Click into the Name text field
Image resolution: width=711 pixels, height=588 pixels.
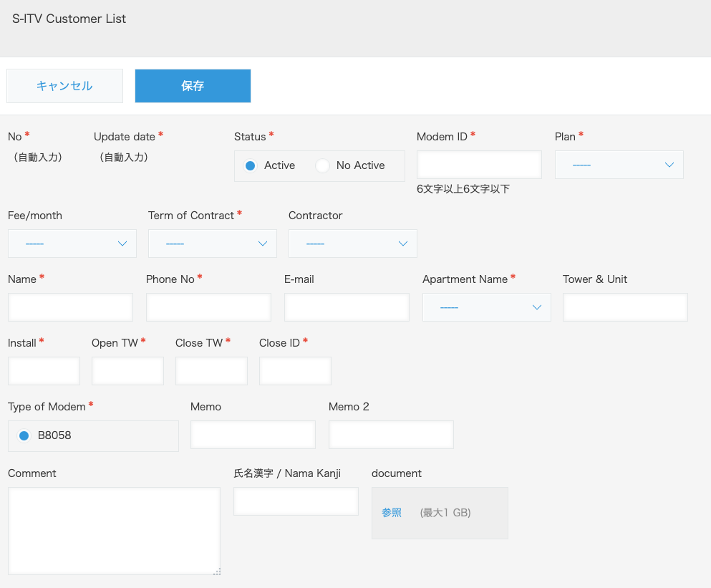[x=70, y=307]
